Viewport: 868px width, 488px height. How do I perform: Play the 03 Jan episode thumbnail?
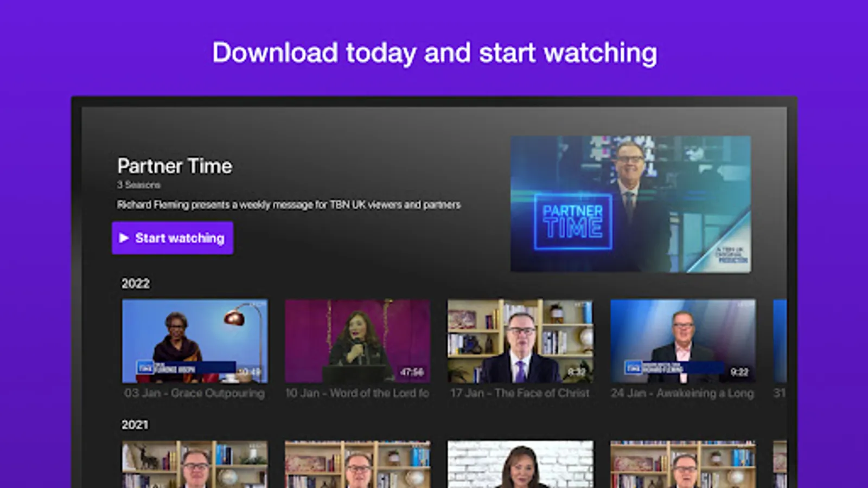(195, 341)
